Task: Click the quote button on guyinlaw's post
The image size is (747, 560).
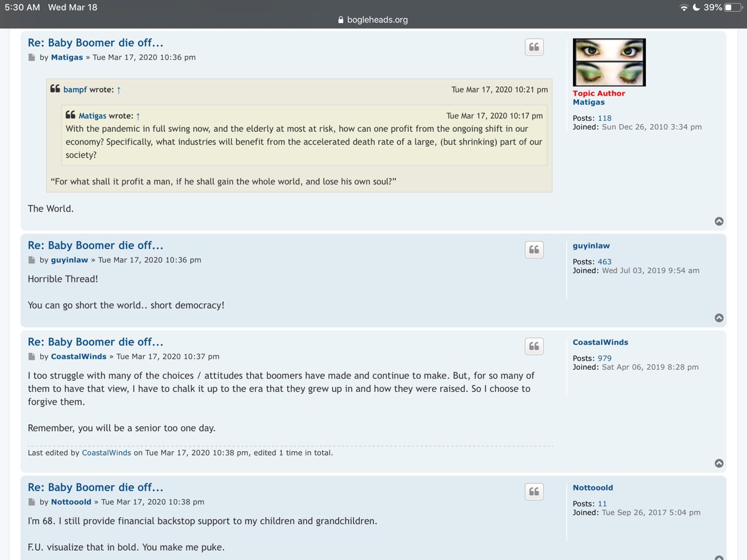Action: pyautogui.click(x=534, y=250)
